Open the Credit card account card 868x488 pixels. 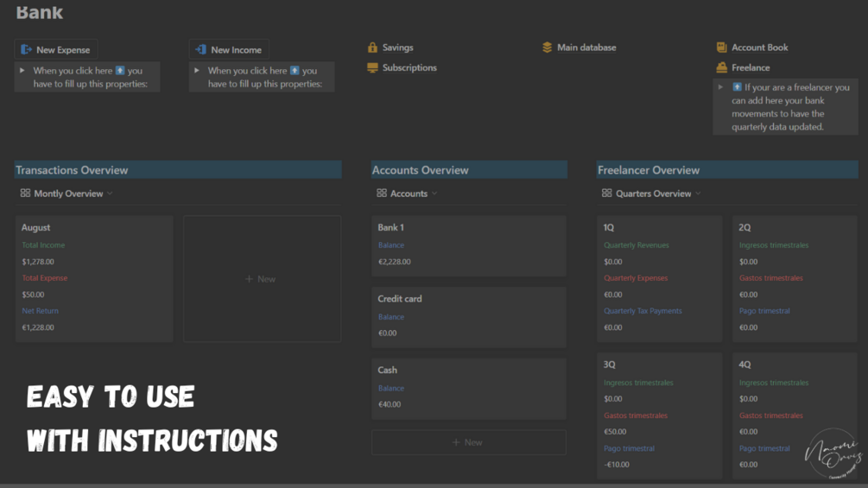tap(468, 316)
